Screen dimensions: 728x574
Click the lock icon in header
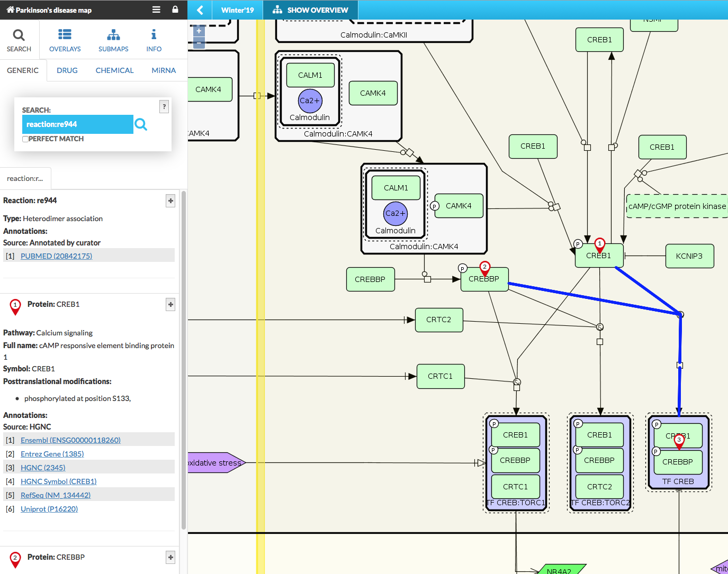[x=175, y=10]
